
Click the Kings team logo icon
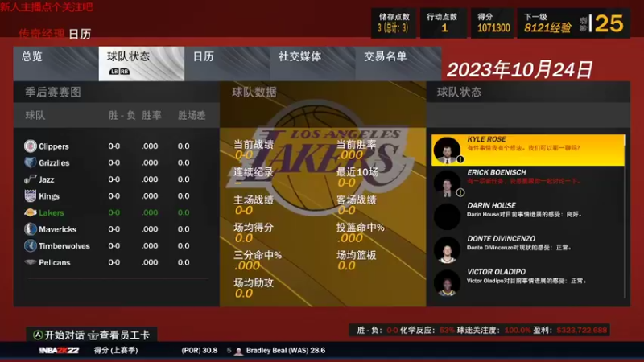[x=30, y=195]
